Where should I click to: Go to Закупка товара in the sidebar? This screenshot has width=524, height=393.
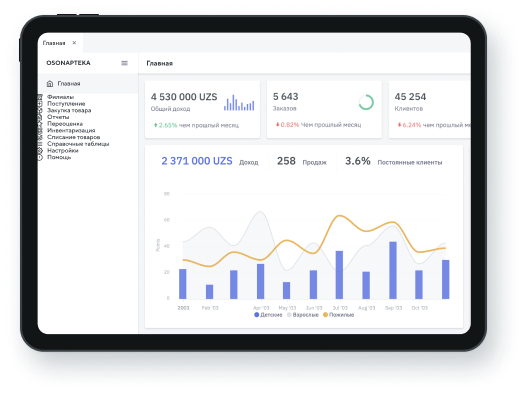coord(69,110)
